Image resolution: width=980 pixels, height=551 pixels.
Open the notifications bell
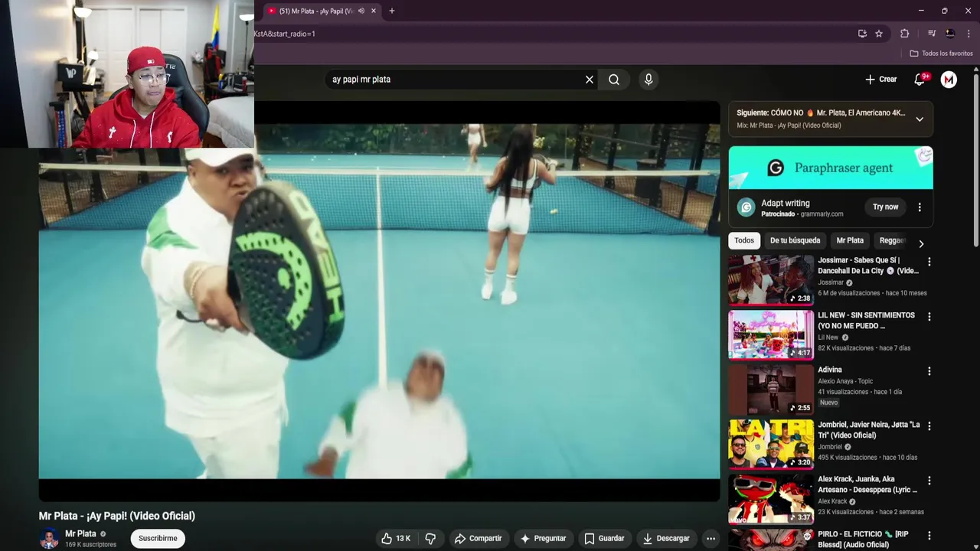(920, 80)
